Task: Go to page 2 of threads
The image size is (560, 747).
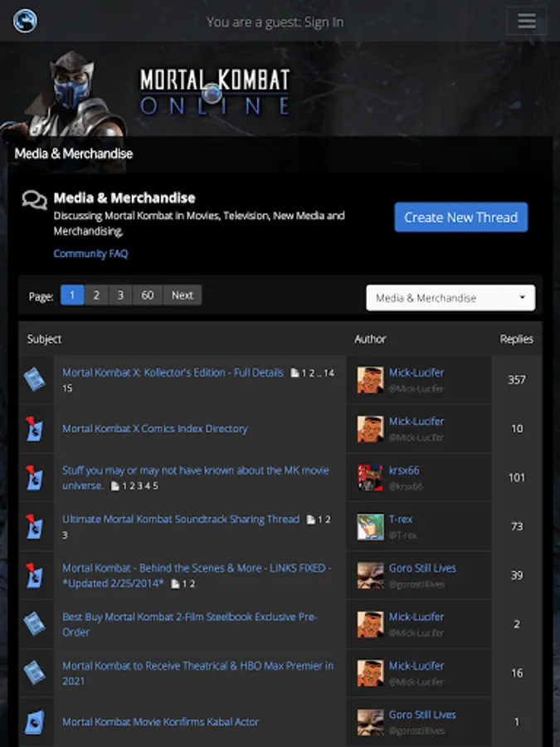Action: click(x=96, y=295)
